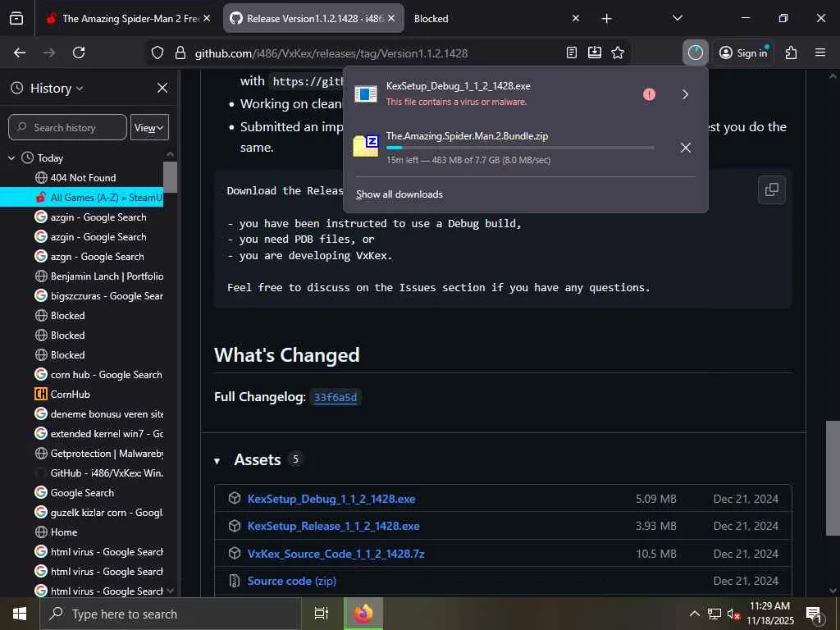Image resolution: width=840 pixels, height=630 pixels.
Task: Click Firefox icon in taskbar
Action: [363, 614]
